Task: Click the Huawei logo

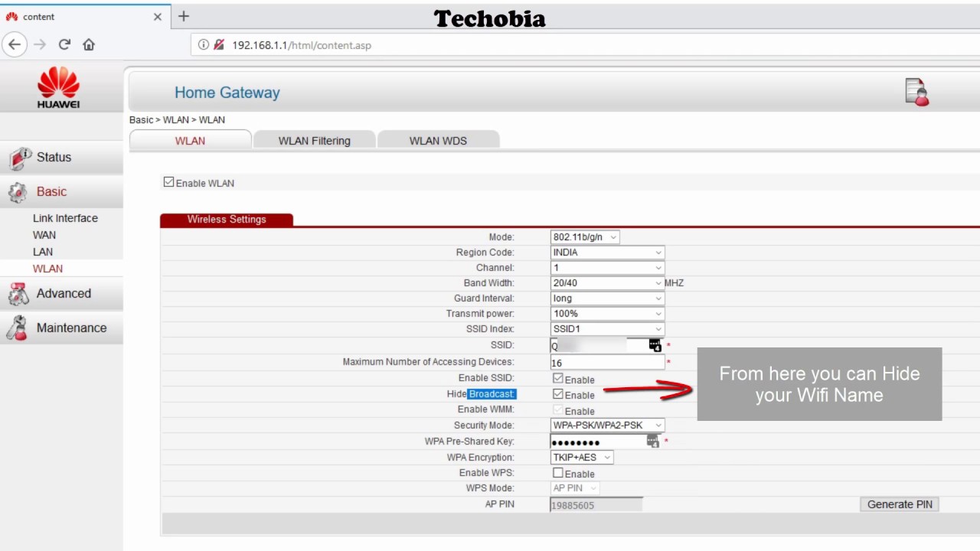Action: 59,86
